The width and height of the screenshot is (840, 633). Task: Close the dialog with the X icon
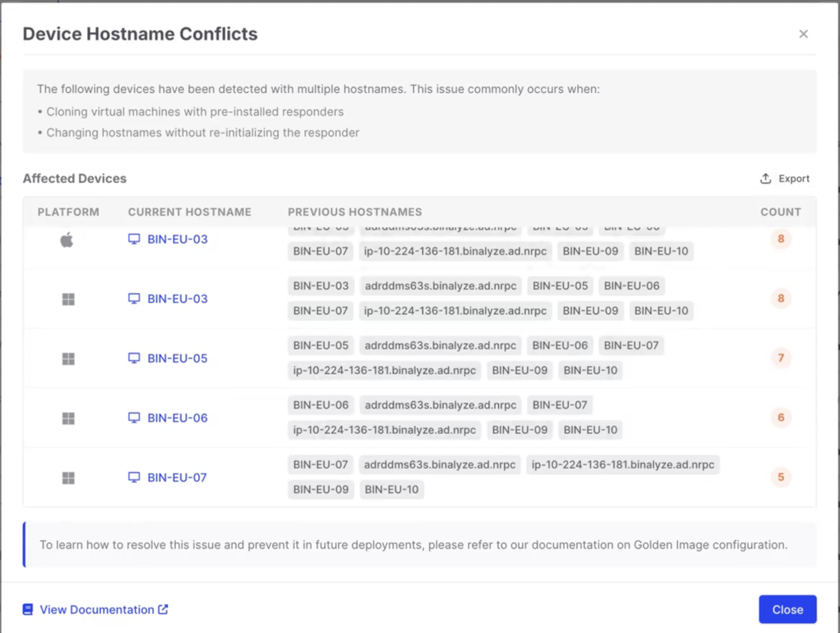[x=803, y=34]
